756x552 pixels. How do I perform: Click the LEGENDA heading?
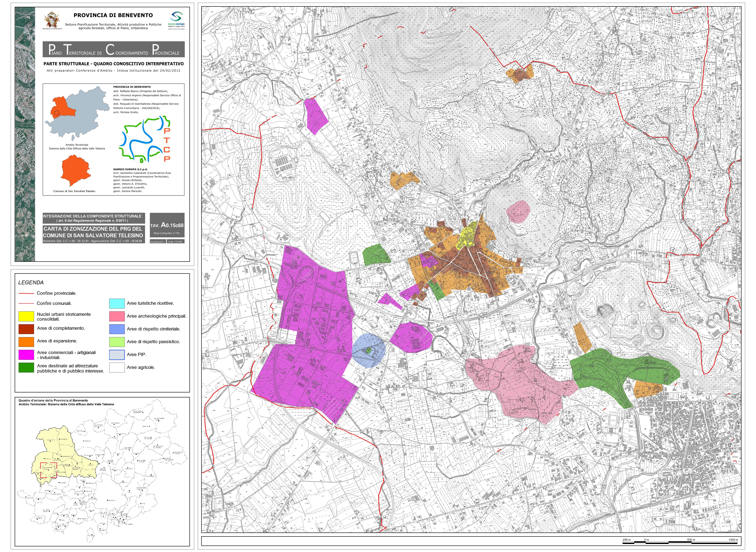[x=31, y=283]
